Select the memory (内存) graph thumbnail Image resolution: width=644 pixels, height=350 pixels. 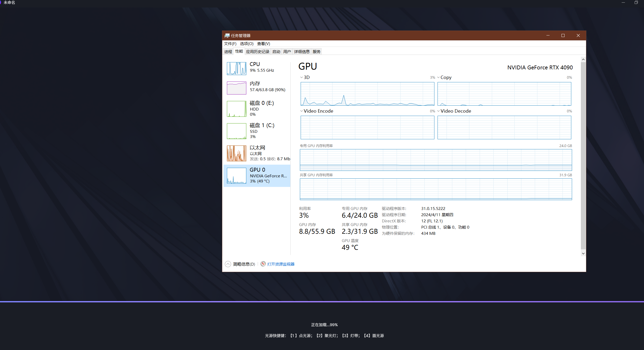[236, 88]
